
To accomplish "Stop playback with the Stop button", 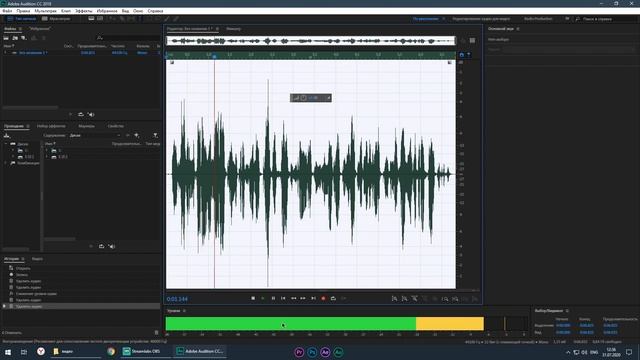I will (x=253, y=298).
